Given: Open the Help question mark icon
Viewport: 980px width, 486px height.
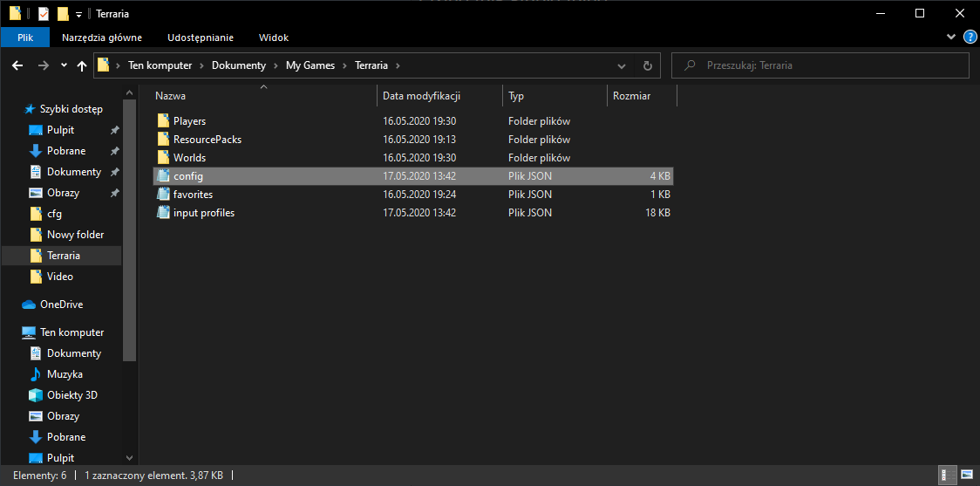Looking at the screenshot, I should point(970,38).
